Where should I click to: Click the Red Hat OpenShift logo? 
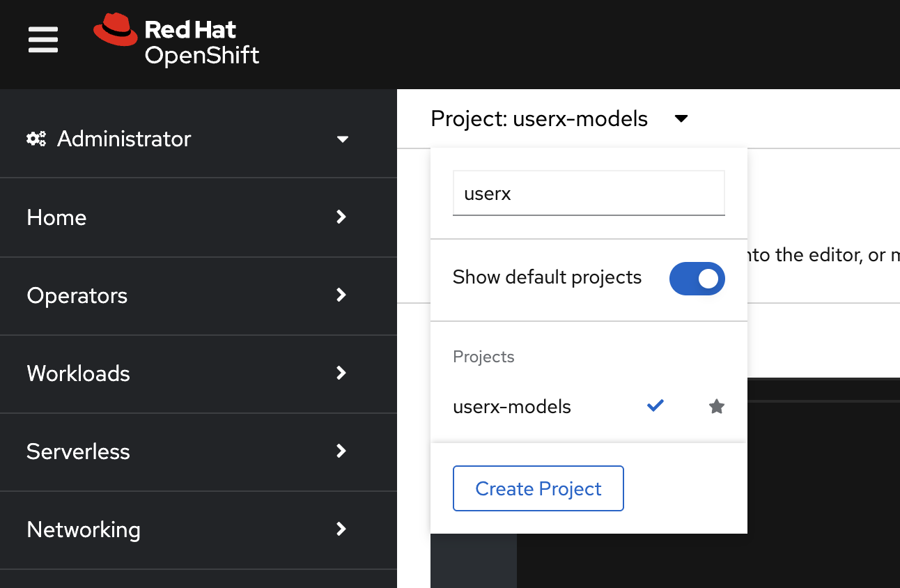[x=176, y=40]
